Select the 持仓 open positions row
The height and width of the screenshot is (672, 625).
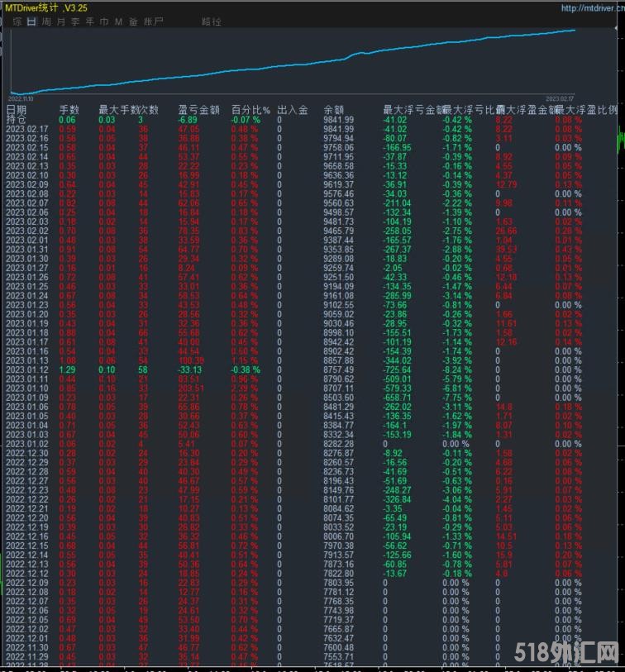click(17, 120)
